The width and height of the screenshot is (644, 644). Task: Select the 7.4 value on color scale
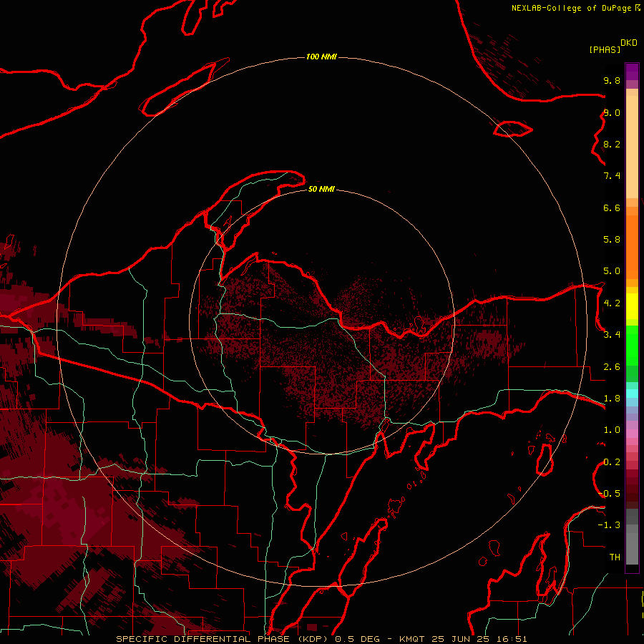click(612, 176)
